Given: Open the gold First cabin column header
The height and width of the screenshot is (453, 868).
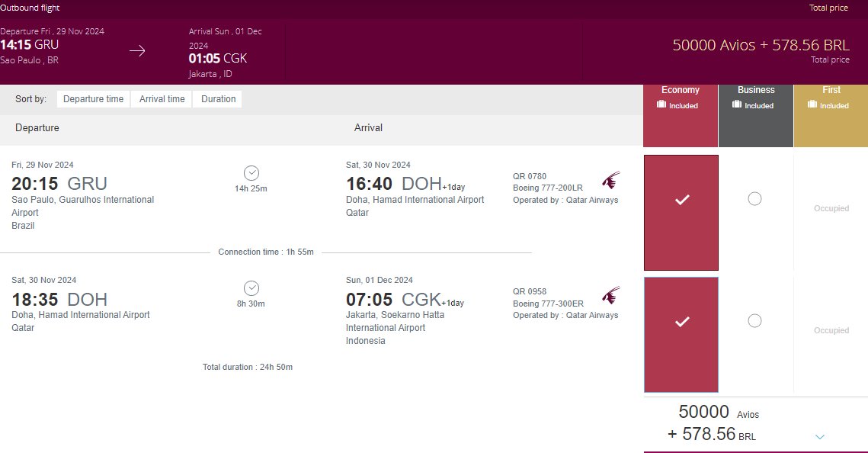Looking at the screenshot, I should coord(831,116).
